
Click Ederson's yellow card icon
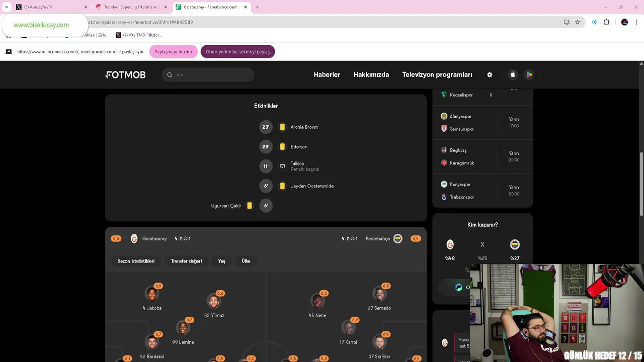pyautogui.click(x=282, y=147)
